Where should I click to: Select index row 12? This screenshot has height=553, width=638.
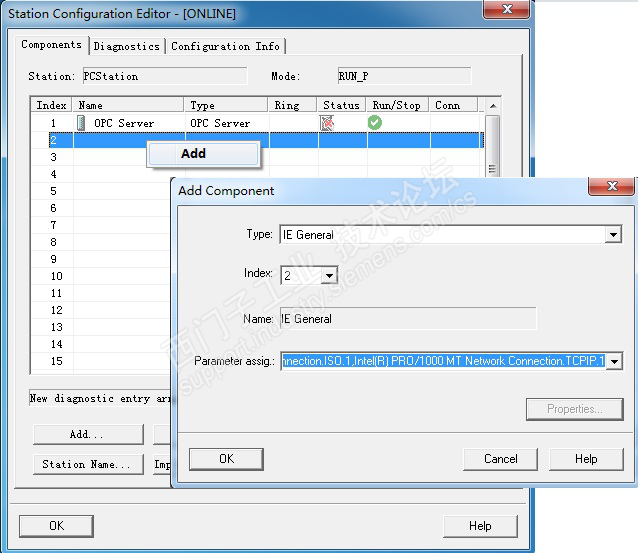(57, 310)
